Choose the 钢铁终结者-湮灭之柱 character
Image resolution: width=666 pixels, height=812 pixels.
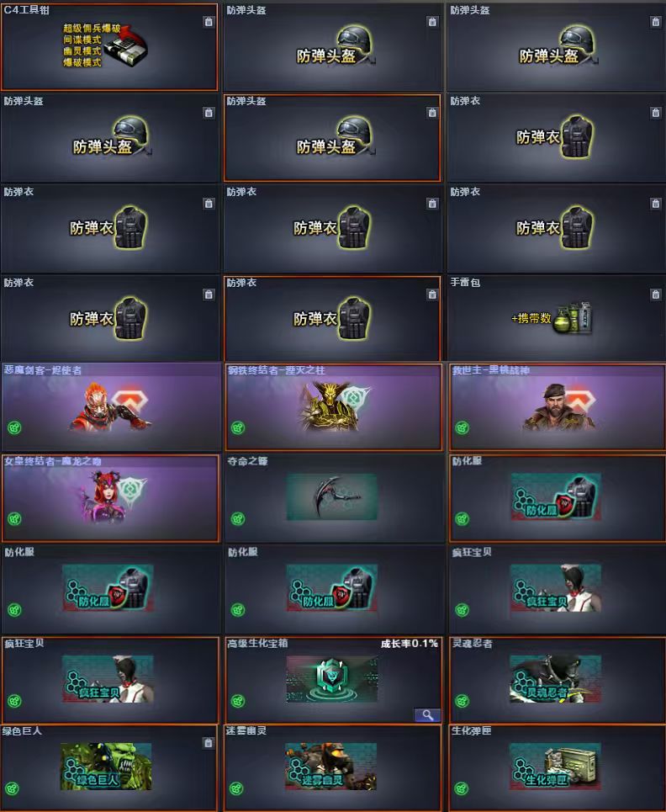333,407
